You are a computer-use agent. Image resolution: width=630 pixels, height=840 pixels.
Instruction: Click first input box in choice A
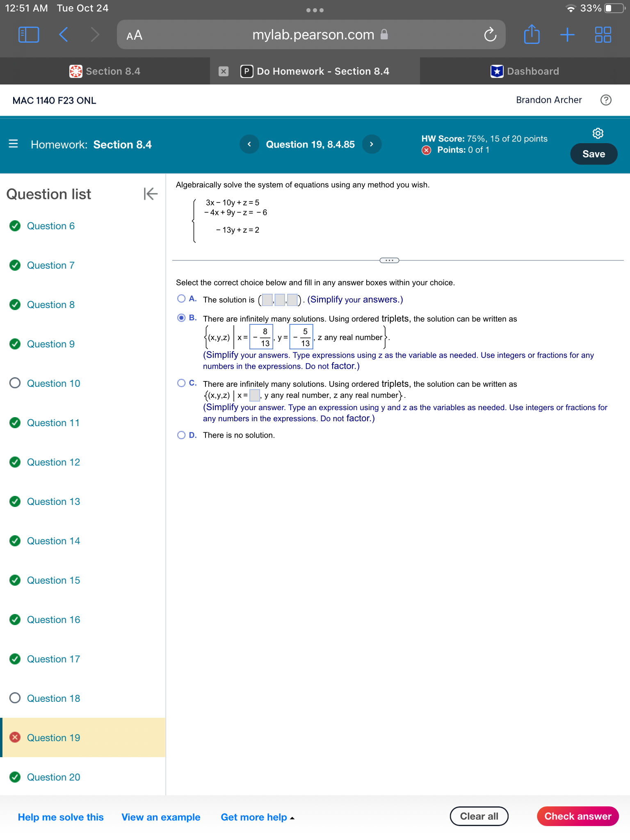(267, 300)
